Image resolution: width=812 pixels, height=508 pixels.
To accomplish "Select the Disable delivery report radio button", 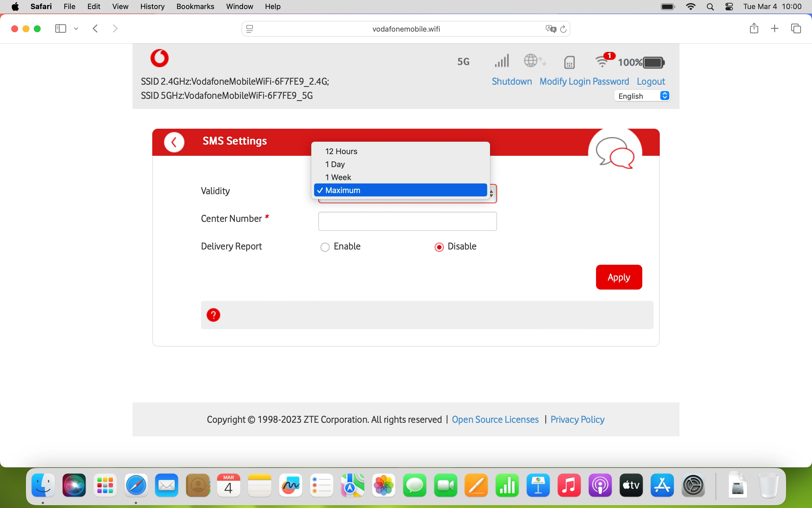I will tap(439, 247).
